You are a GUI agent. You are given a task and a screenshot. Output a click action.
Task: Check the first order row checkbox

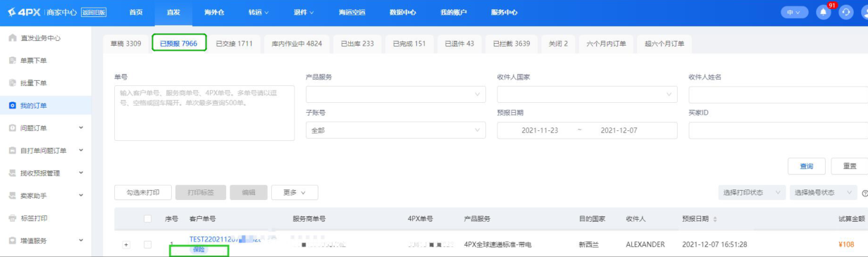(x=147, y=244)
